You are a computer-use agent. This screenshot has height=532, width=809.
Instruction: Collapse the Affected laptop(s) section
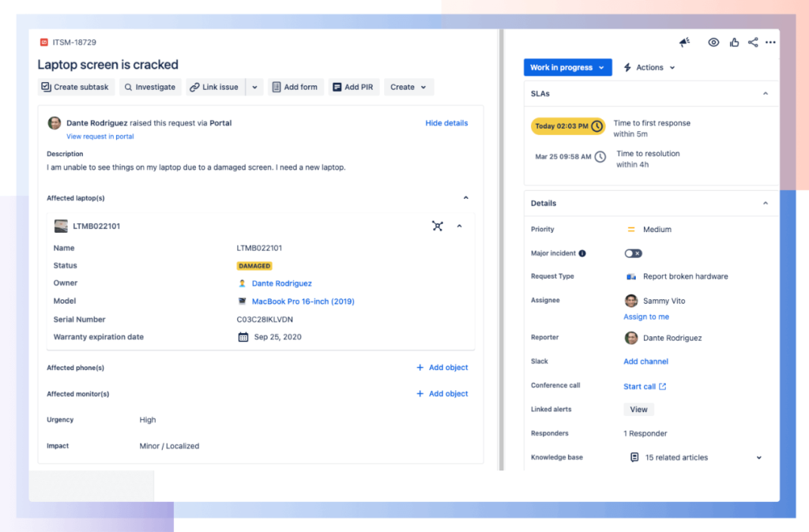pos(465,198)
